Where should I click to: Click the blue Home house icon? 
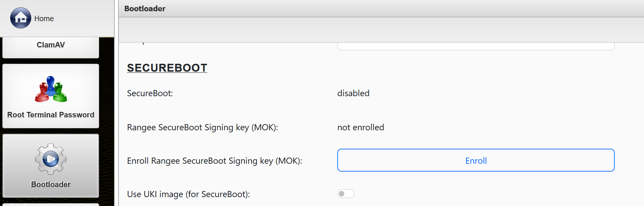pyautogui.click(x=20, y=18)
